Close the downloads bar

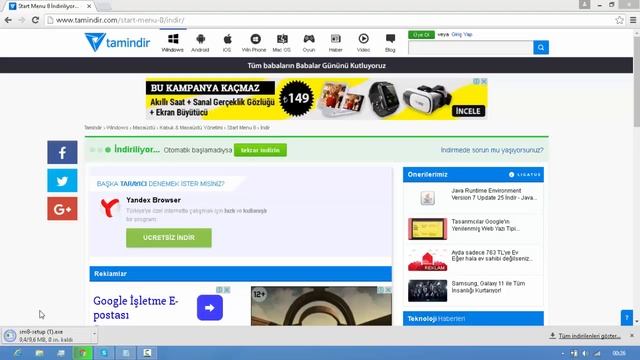[632, 336]
